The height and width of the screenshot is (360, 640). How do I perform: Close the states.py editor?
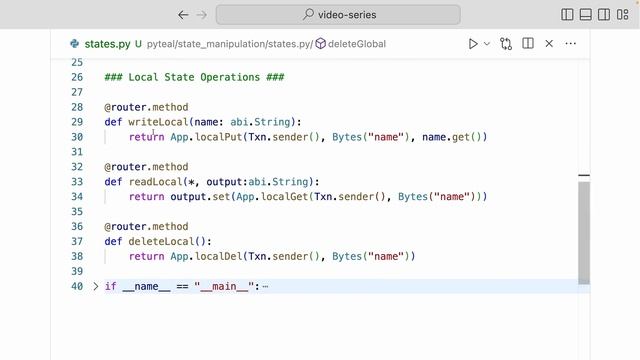tap(549, 43)
